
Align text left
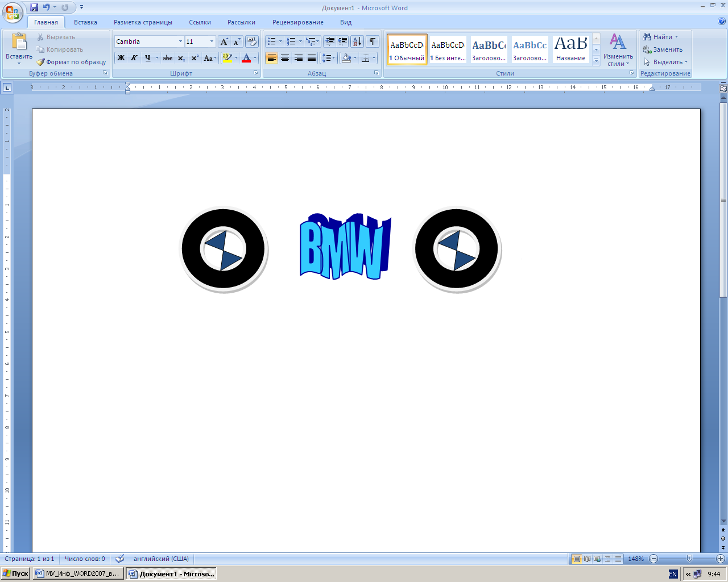(x=272, y=58)
